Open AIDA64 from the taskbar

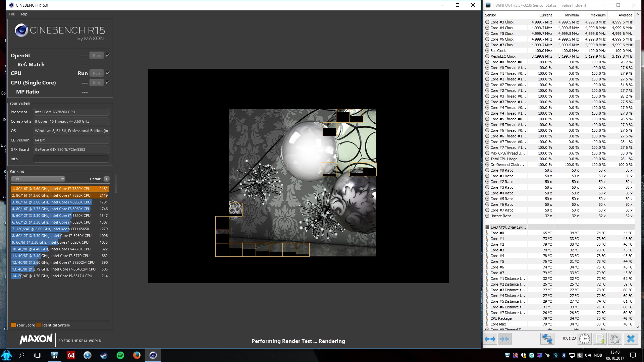pos(71,355)
